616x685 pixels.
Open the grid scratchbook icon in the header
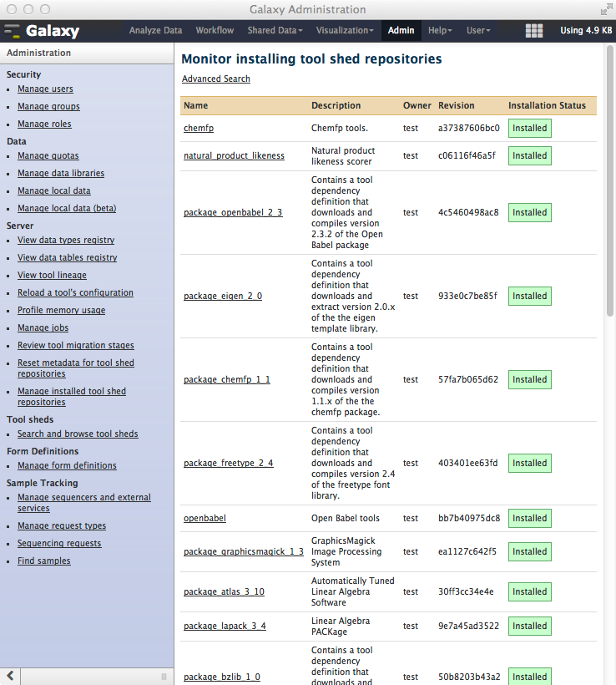click(534, 31)
